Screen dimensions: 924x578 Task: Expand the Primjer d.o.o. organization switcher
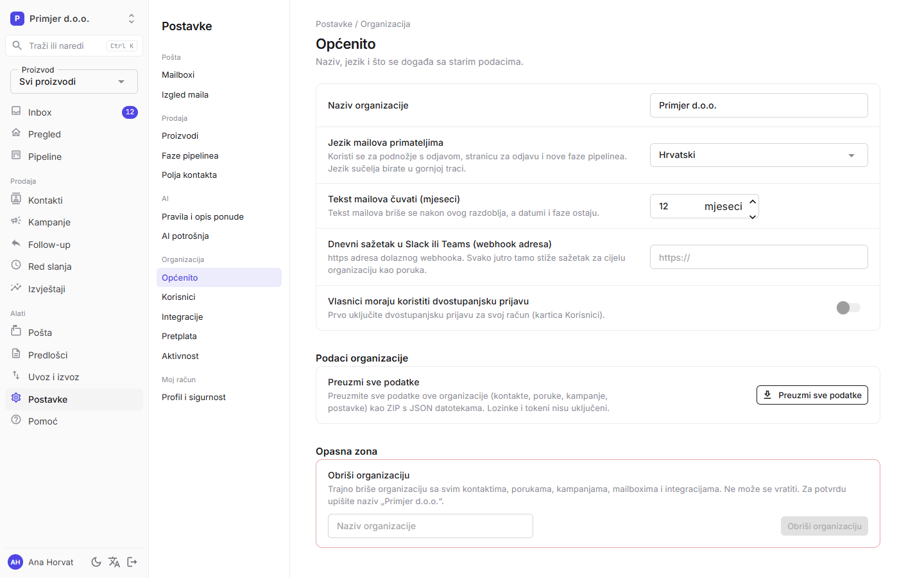click(x=74, y=19)
